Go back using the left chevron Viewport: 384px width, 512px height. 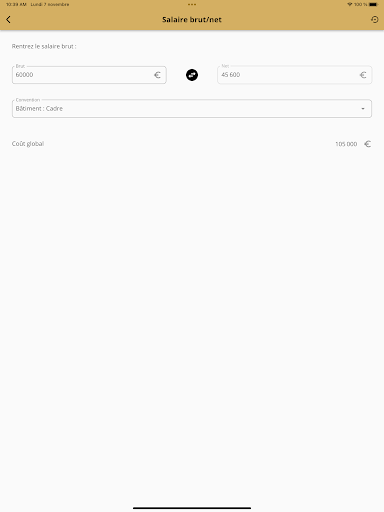click(8, 20)
